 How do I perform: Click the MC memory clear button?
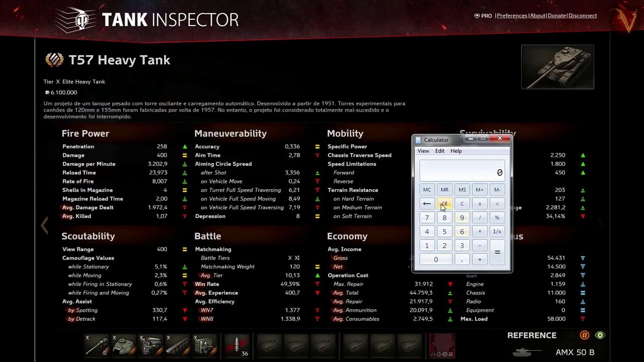click(427, 190)
